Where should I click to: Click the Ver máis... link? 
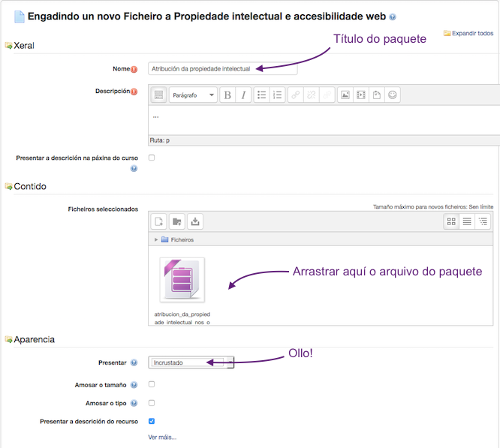point(162,437)
